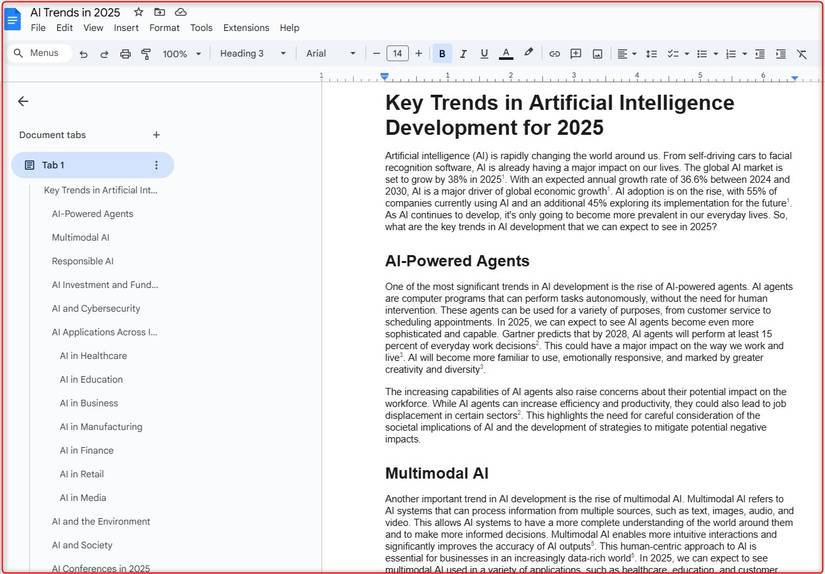This screenshot has width=825, height=574.
Task: Click the clear formatting icon
Action: click(x=801, y=54)
